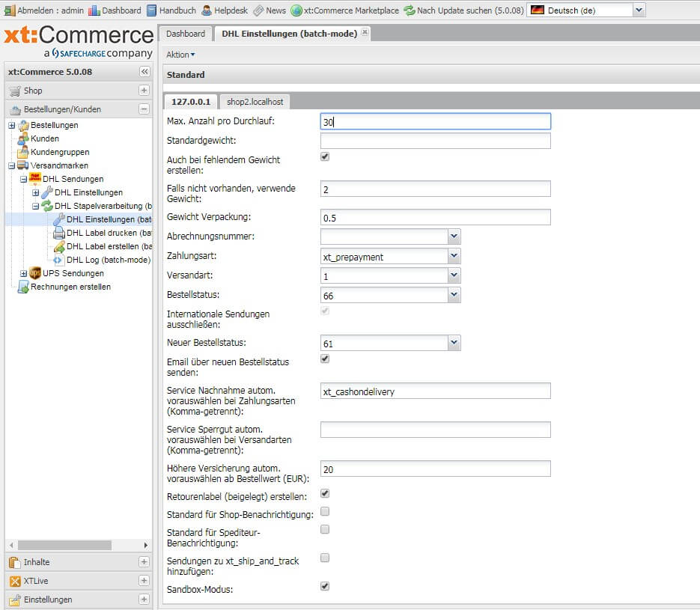The image size is (700, 610).
Task: Select the 127.0.0.1 store tab
Action: point(191,102)
